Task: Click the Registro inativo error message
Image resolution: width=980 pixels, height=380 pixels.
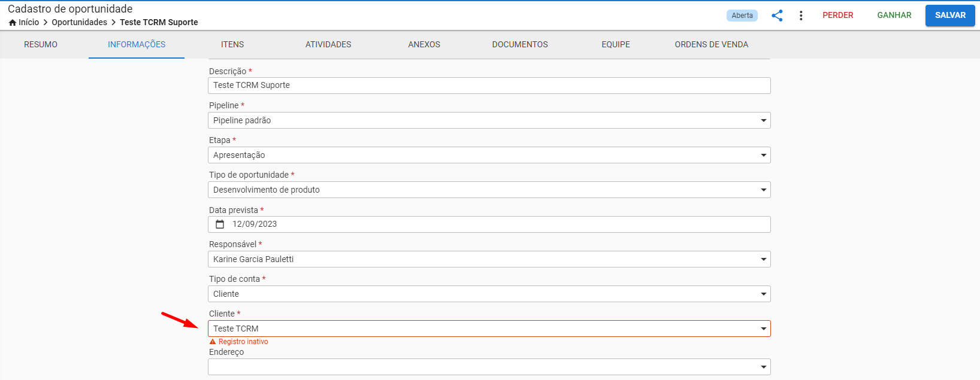Action: click(243, 342)
